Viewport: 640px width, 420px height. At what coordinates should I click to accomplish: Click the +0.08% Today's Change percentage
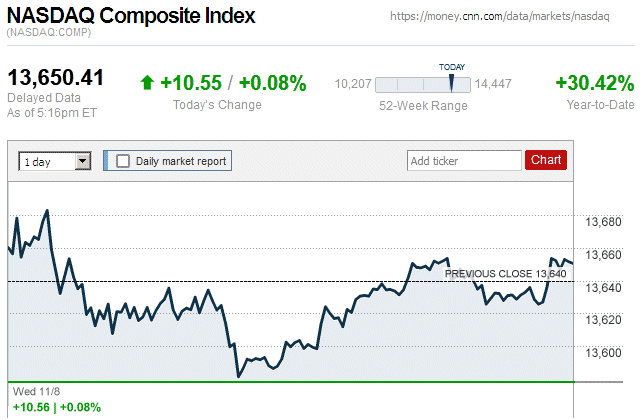271,83
